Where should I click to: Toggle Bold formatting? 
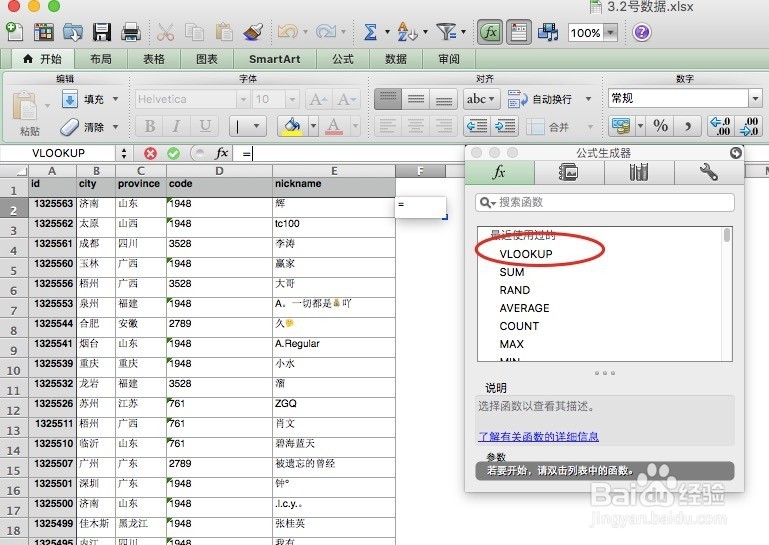tap(150, 127)
